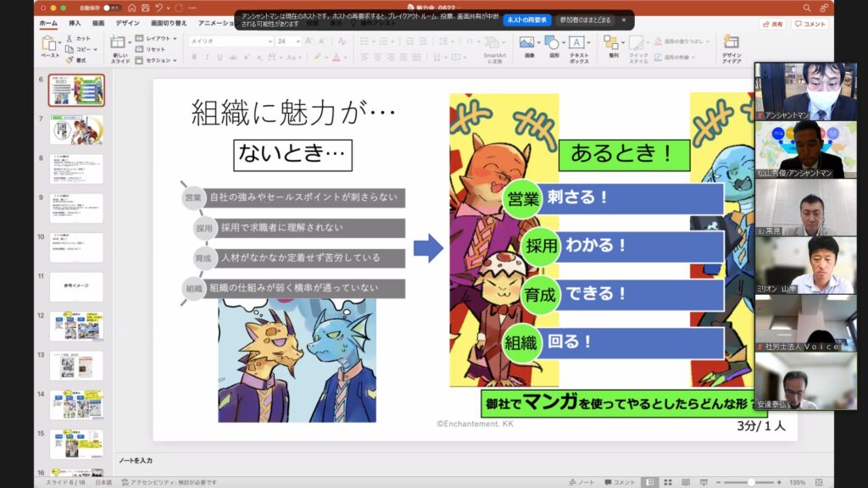868x488 pixels.
Task: Click the 図形 (Shapes) icon
Action: pos(552,42)
